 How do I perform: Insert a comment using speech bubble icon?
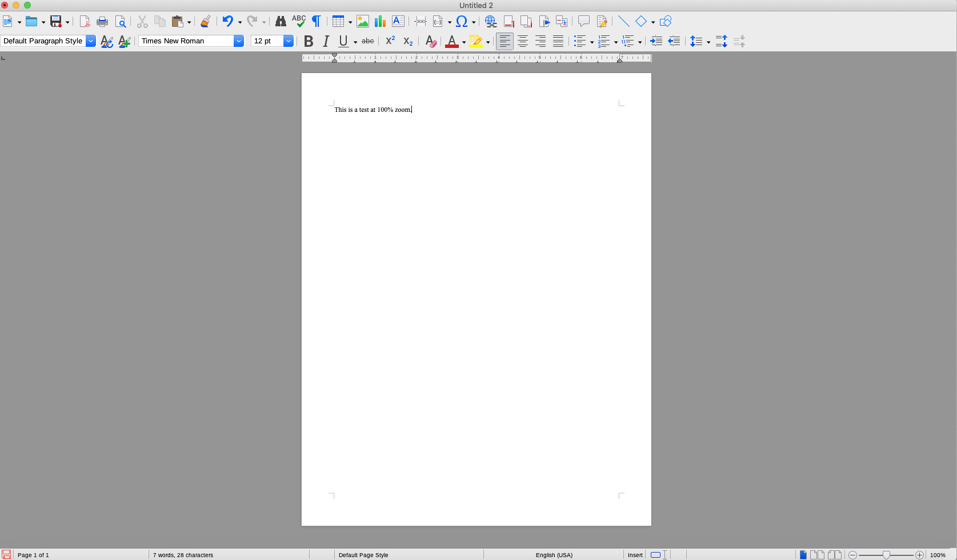pos(583,22)
